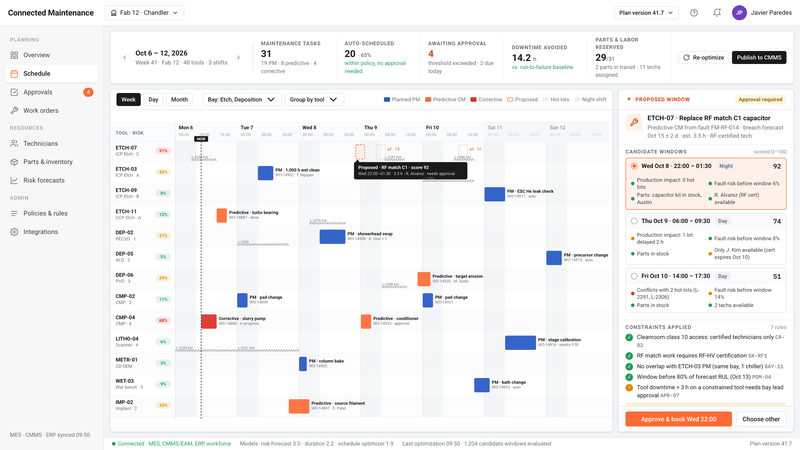Open the Fab 12 · Chandler site dropdown
Viewport: 800px width, 450px height.
pos(144,13)
